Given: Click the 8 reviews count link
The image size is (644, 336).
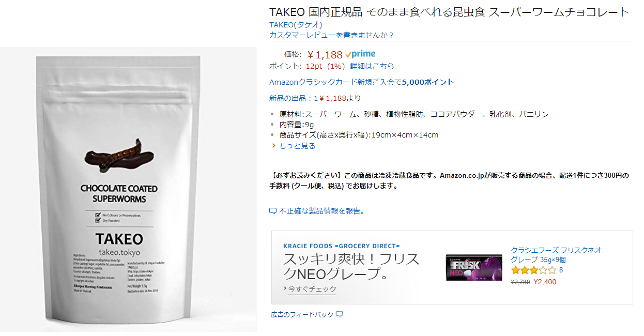Looking at the screenshot, I should (561, 270).
